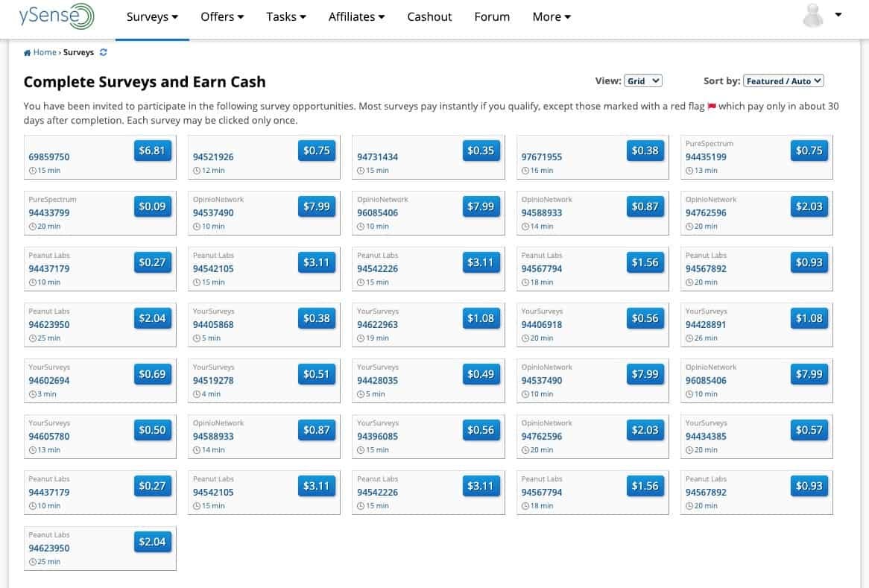The height and width of the screenshot is (588, 869).
Task: Click the $0.35 survey button
Action: 481,151
